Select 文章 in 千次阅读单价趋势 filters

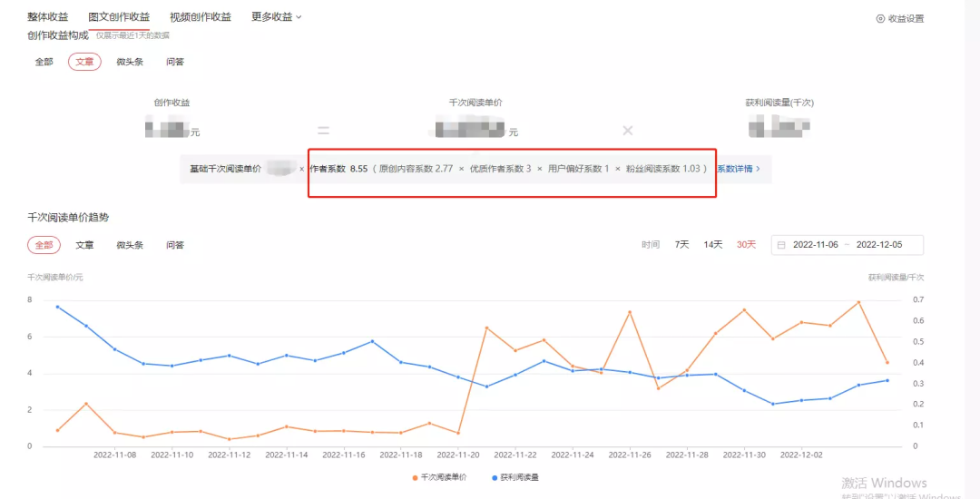point(84,245)
